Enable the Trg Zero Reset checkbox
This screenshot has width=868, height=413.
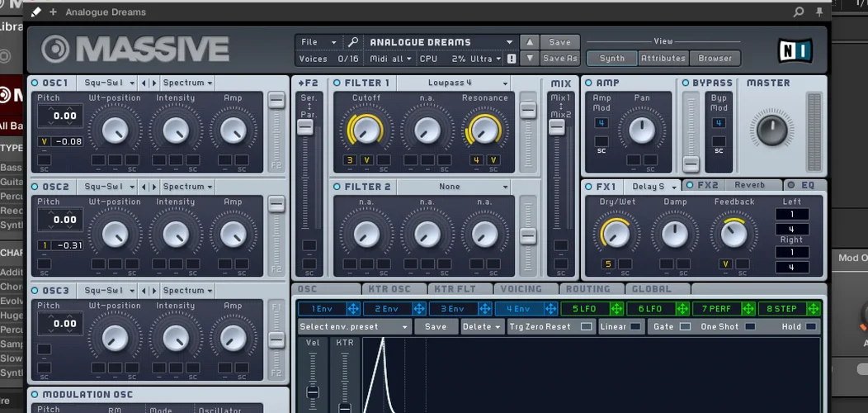tap(586, 327)
